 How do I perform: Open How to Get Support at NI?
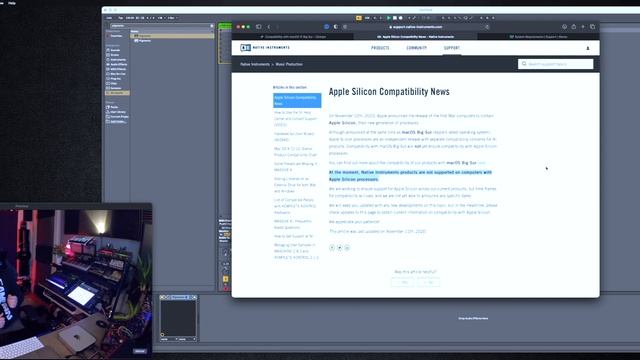pos(293,236)
